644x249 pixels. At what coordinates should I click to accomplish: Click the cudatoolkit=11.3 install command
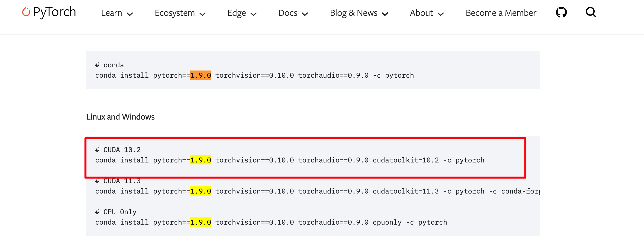318,191
